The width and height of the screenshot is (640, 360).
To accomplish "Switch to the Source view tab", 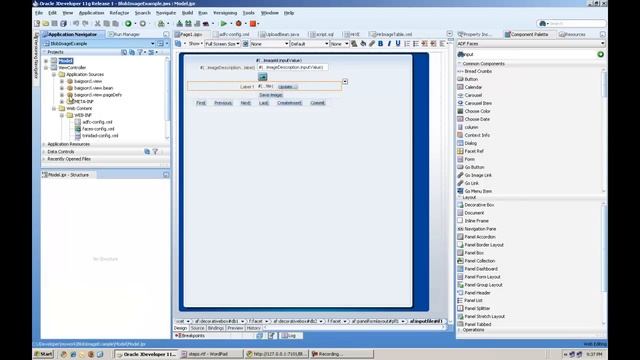I will [197, 328].
